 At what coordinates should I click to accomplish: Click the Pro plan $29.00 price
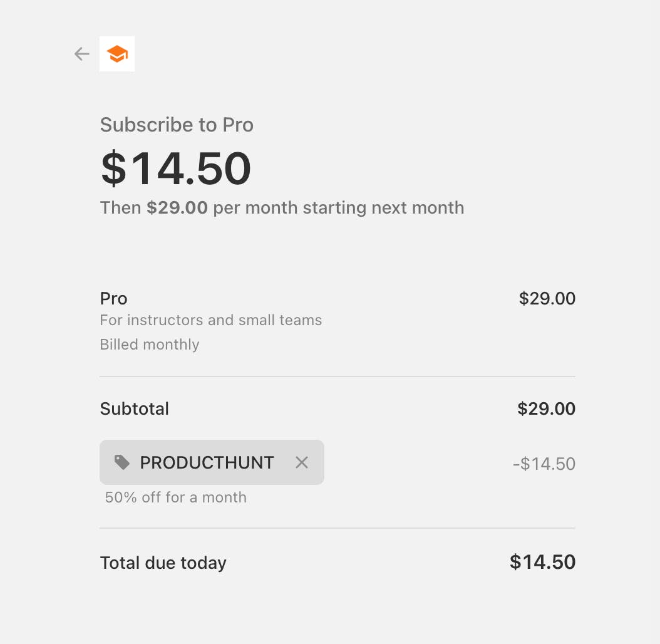pos(547,298)
